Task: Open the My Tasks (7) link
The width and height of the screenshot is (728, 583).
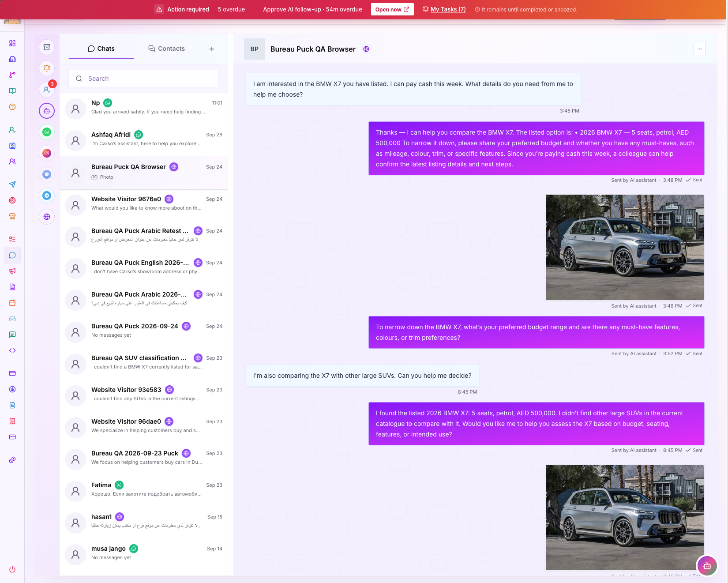Action: point(444,9)
